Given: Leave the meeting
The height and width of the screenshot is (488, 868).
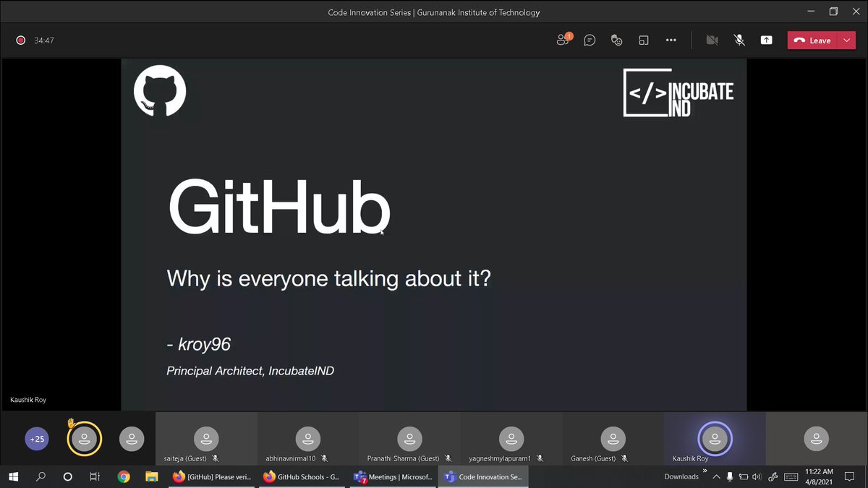Looking at the screenshot, I should coord(812,40).
